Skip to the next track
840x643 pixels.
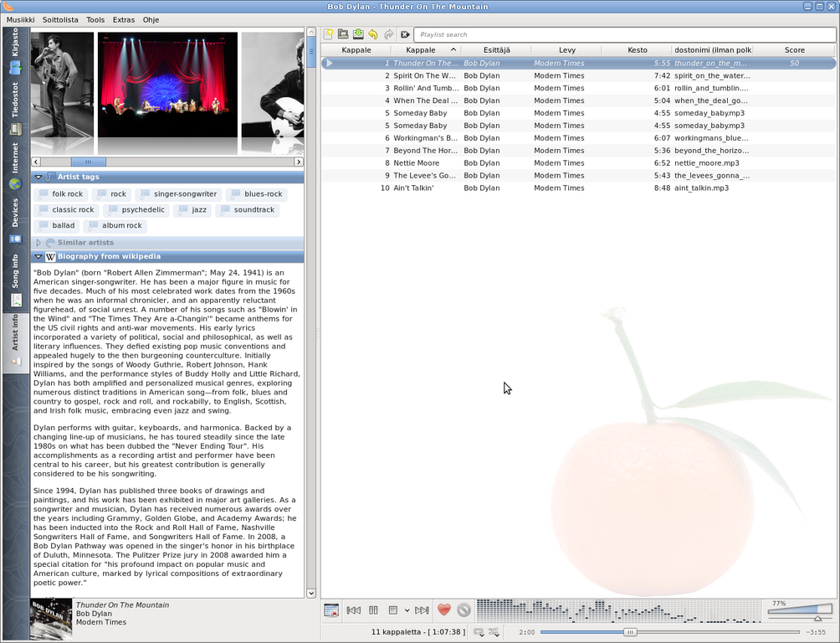(x=422, y=610)
